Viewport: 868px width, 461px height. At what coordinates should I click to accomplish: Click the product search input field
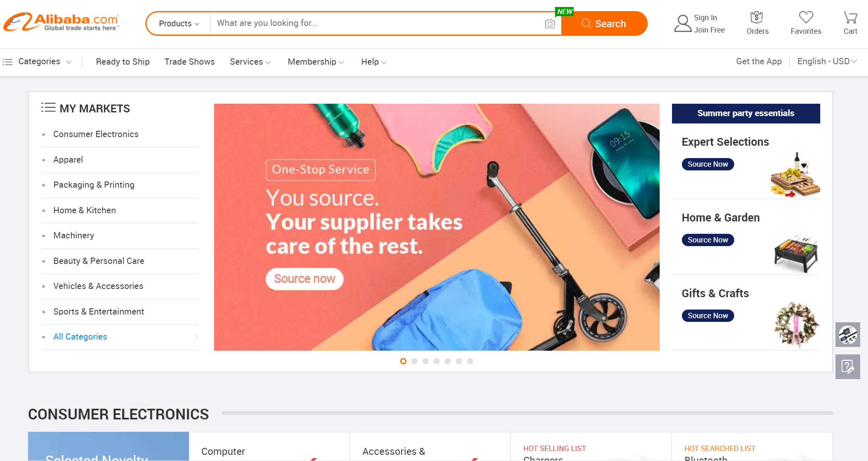point(377,23)
